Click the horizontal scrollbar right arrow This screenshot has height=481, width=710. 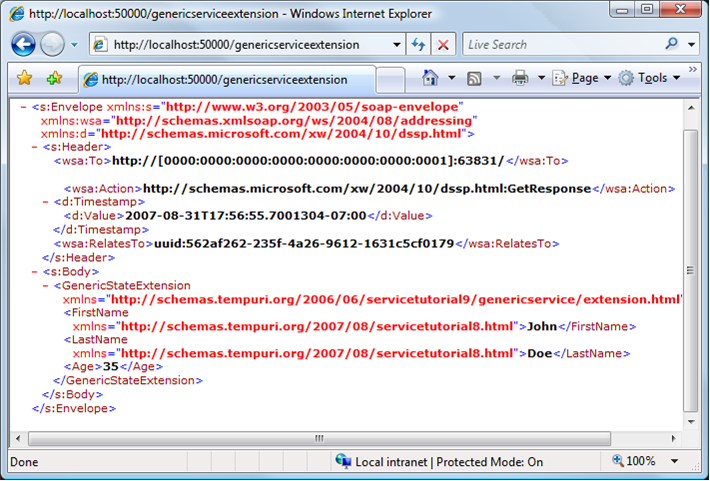tap(673, 438)
